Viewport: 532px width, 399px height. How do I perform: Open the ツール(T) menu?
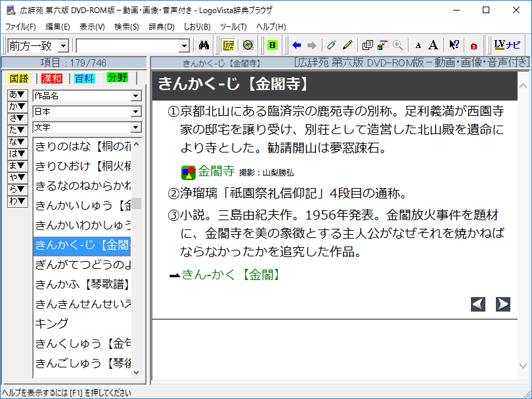(233, 27)
